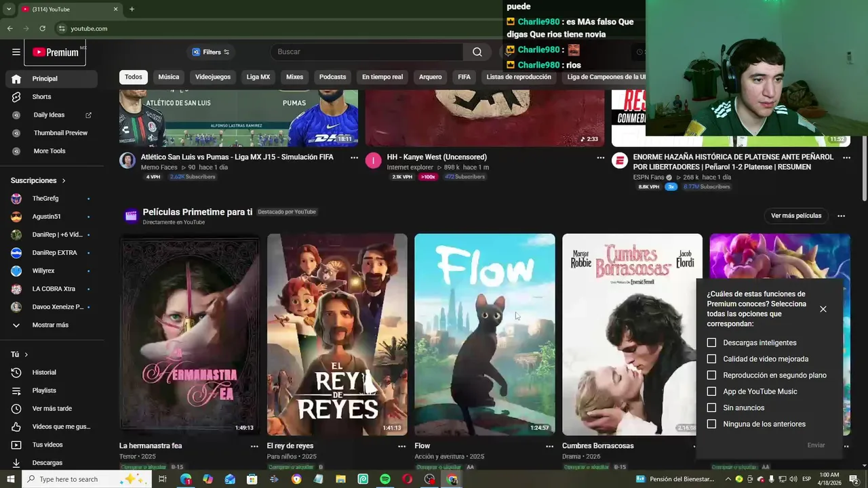Image resolution: width=868 pixels, height=488 pixels.
Task: Open the taskbar notification center icon
Action: tap(854, 479)
